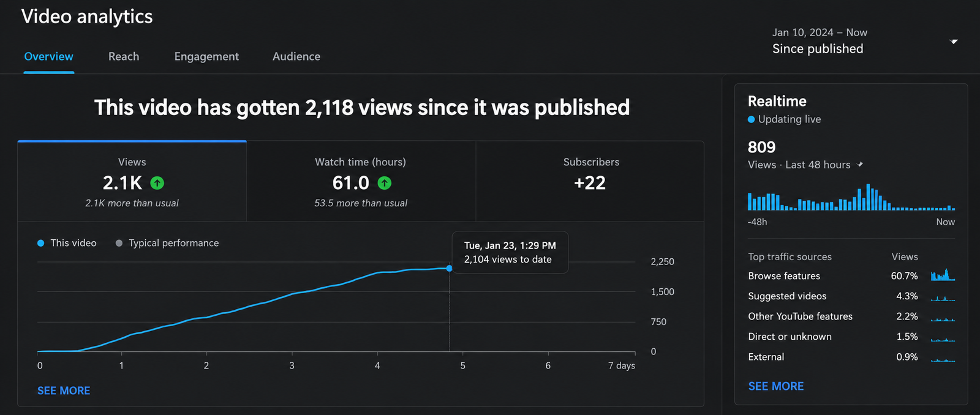Viewport: 980px width, 415px height.
Task: Click the '2.1K more than usual' text
Action: (132, 203)
